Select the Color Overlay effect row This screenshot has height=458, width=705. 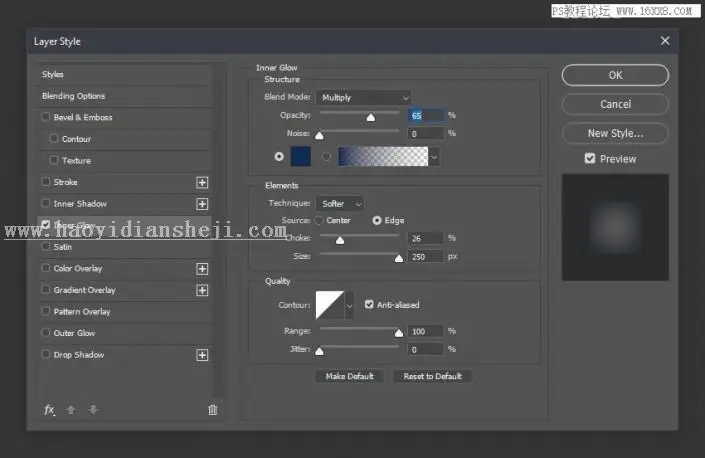tap(125, 268)
